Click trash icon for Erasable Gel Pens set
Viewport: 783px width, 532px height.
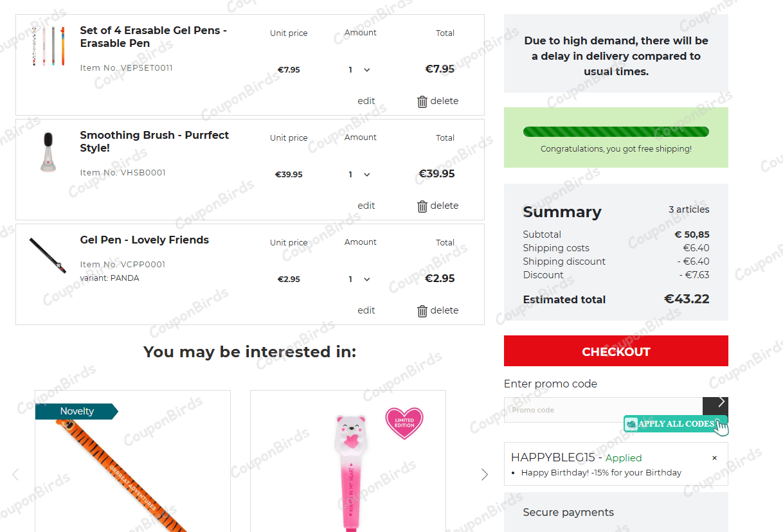point(422,102)
